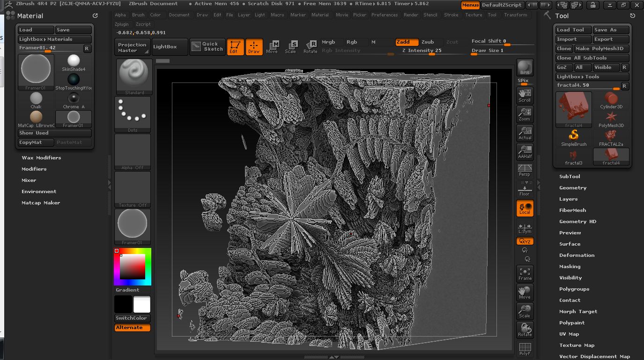Open the Render menu
Viewport: 644px width, 360px height.
coord(411,15)
